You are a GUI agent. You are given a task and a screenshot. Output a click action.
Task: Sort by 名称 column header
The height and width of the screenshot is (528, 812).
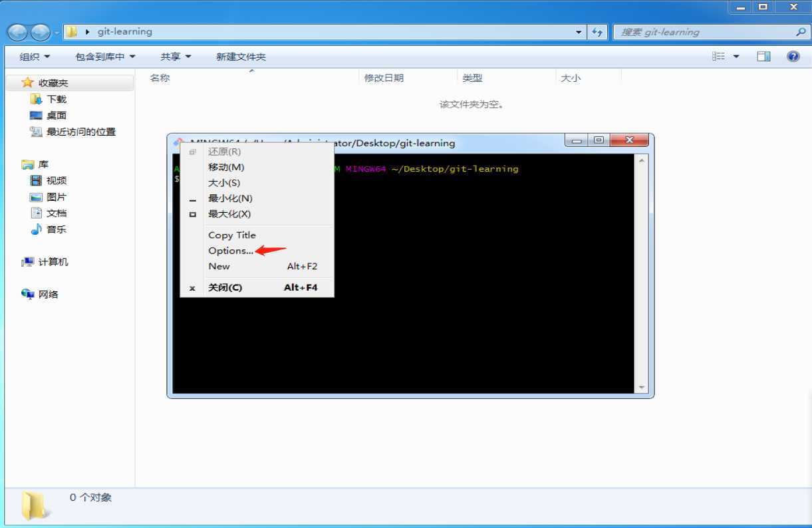coord(160,78)
